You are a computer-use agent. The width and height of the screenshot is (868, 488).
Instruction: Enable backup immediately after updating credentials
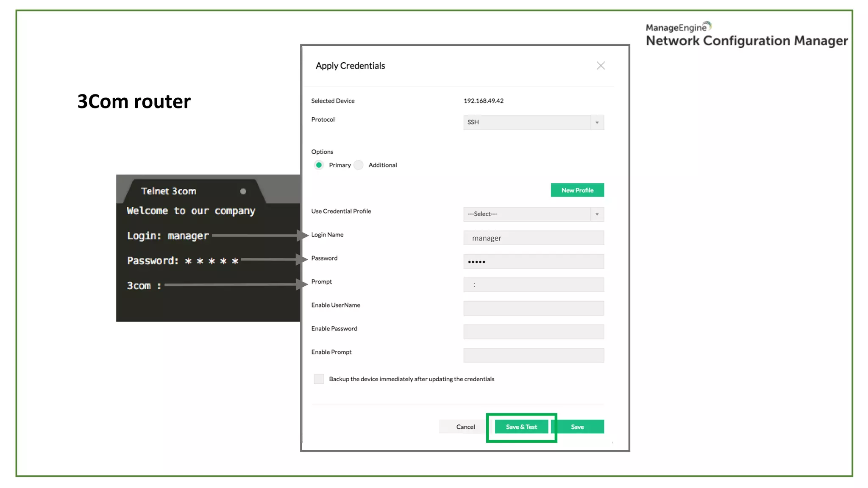(x=319, y=379)
